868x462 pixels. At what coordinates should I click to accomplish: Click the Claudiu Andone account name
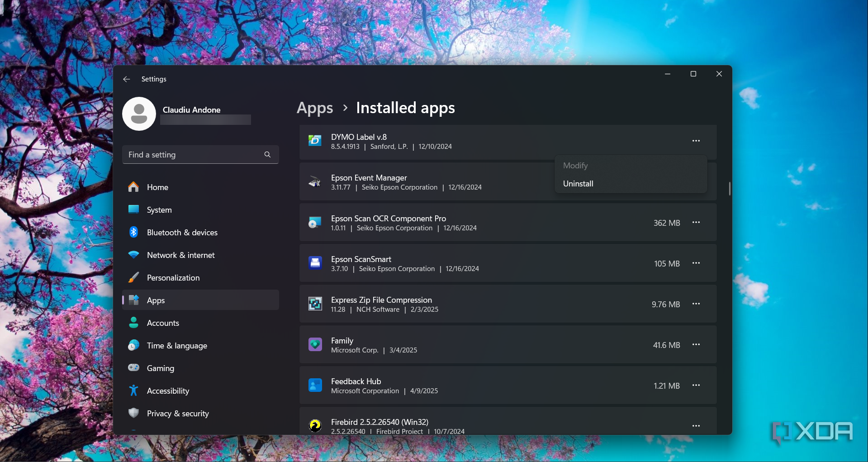click(x=191, y=110)
